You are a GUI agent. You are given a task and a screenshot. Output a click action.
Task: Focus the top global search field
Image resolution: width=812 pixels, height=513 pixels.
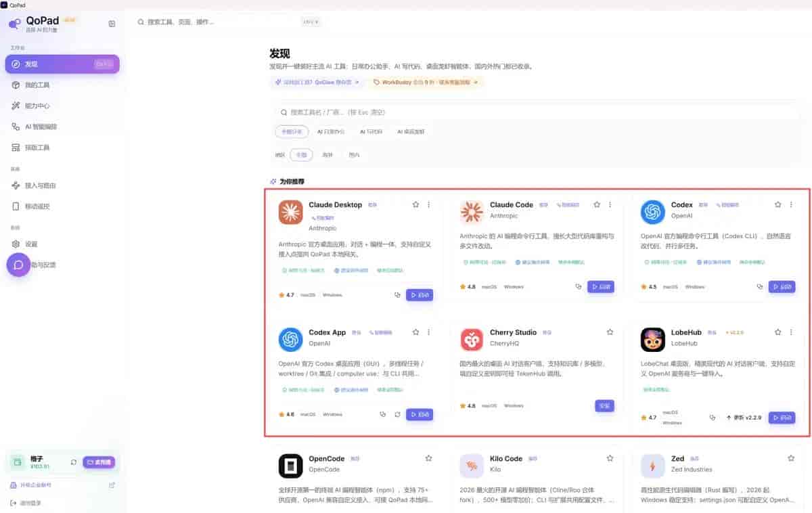[229, 22]
